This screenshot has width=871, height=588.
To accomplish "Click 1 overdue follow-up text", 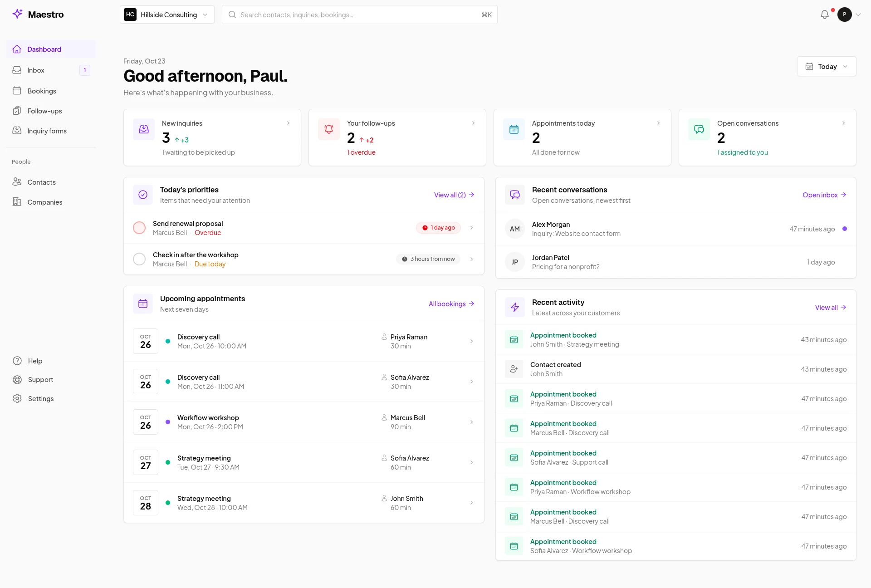I will [x=361, y=152].
